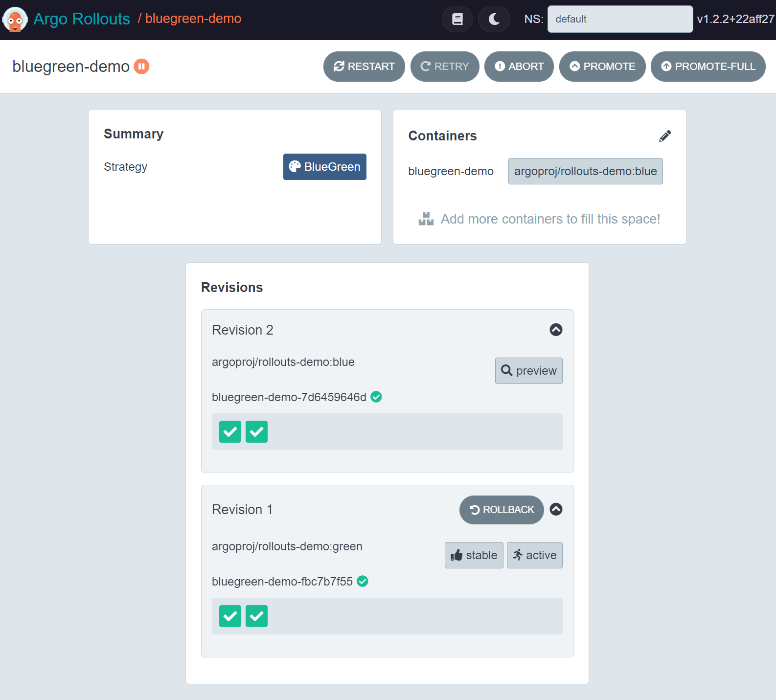Select the second pod in Revision 1

(x=256, y=616)
